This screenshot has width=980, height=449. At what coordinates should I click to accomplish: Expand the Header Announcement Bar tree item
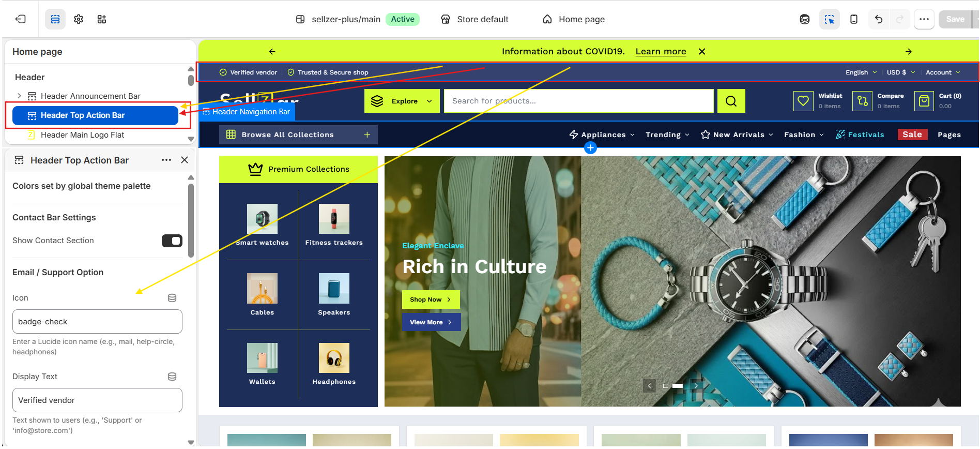click(x=19, y=96)
